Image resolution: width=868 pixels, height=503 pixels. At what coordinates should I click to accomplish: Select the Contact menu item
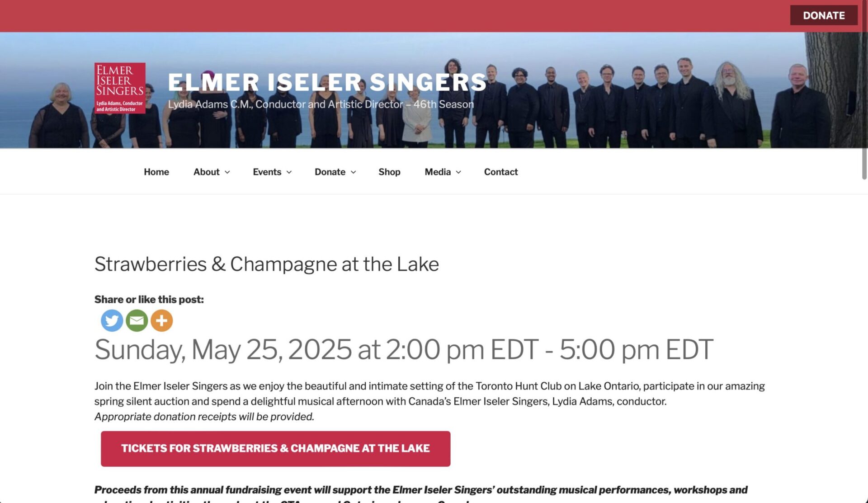click(x=501, y=172)
